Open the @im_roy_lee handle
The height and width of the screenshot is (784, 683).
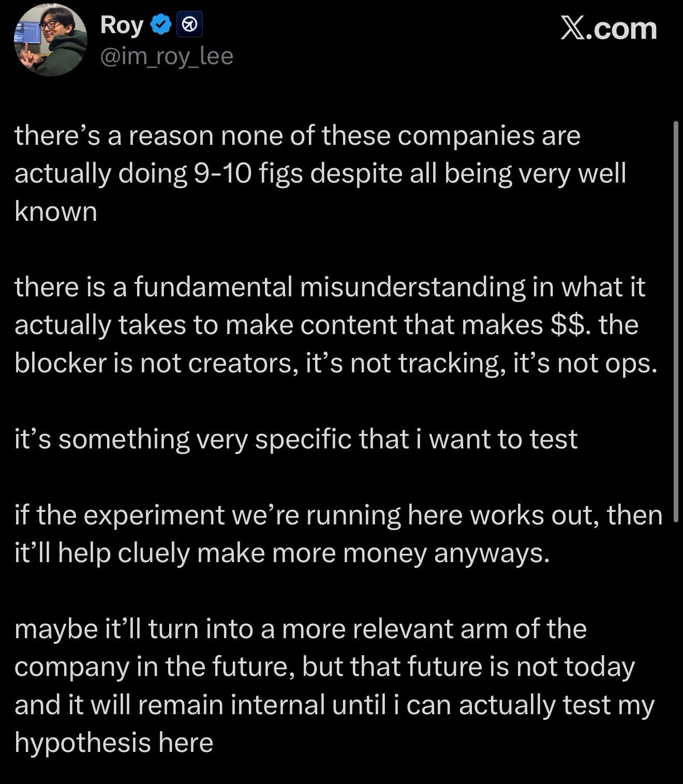click(166, 55)
